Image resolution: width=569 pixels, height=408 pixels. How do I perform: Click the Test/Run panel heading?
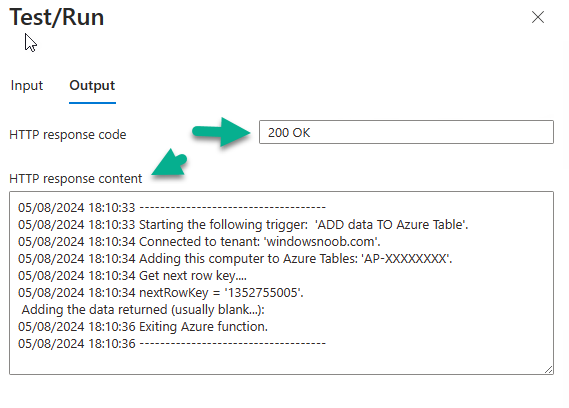point(57,17)
